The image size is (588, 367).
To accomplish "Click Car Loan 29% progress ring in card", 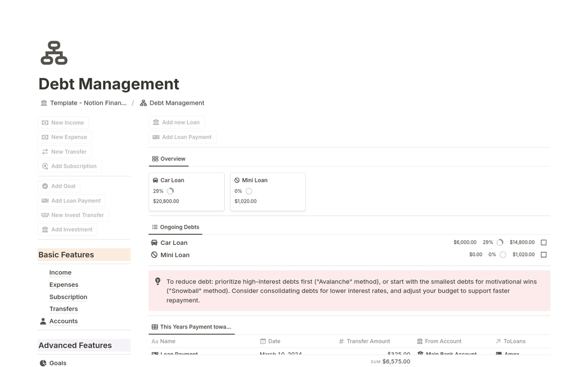I will click(170, 191).
